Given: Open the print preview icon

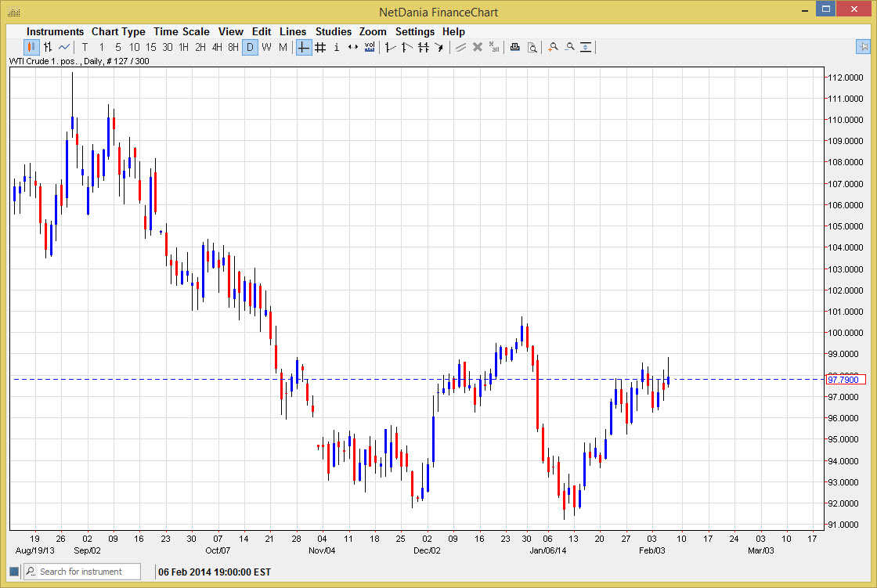Looking at the screenshot, I should (532, 47).
